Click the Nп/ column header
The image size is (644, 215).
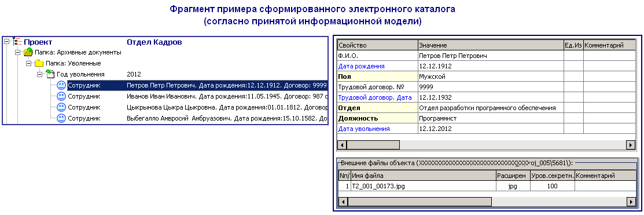[x=345, y=176]
